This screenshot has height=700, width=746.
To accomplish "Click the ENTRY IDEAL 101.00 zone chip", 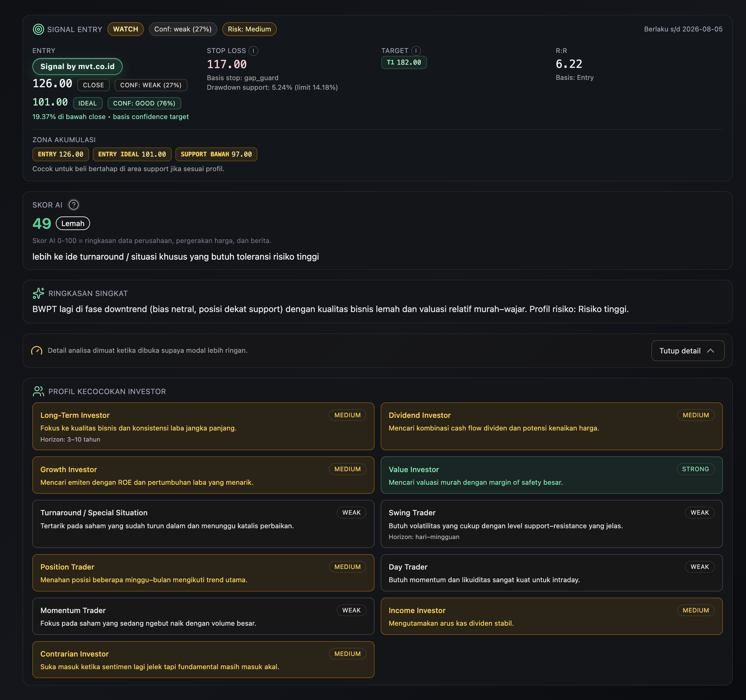I will tap(132, 154).
